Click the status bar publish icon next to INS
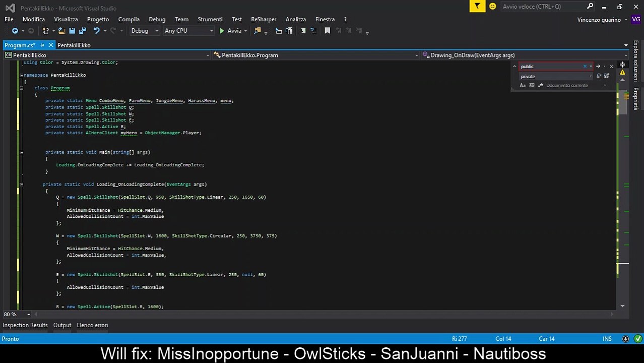This screenshot has height=363, width=644. [x=625, y=339]
